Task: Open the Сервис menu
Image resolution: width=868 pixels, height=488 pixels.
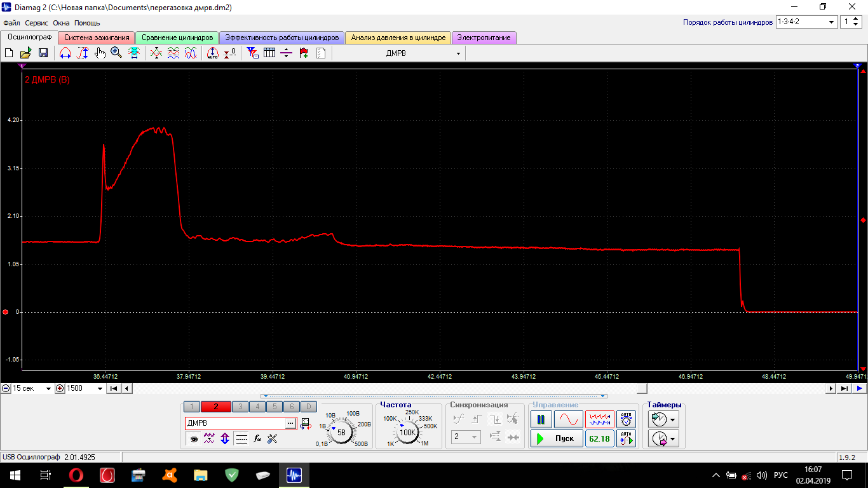Action: pos(37,23)
